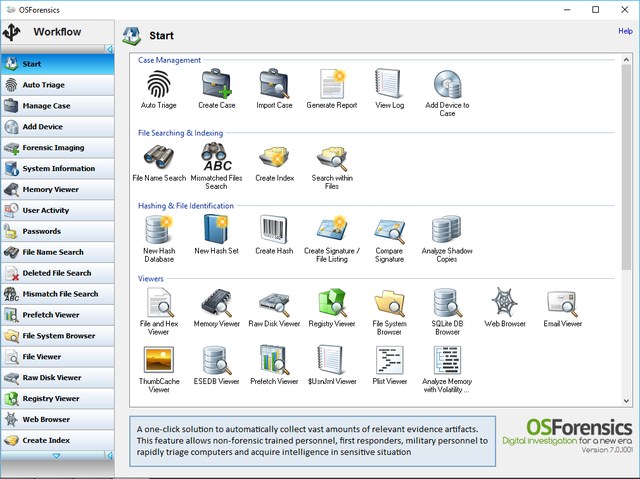Launch Mismatched Files Search icon

coord(216,157)
